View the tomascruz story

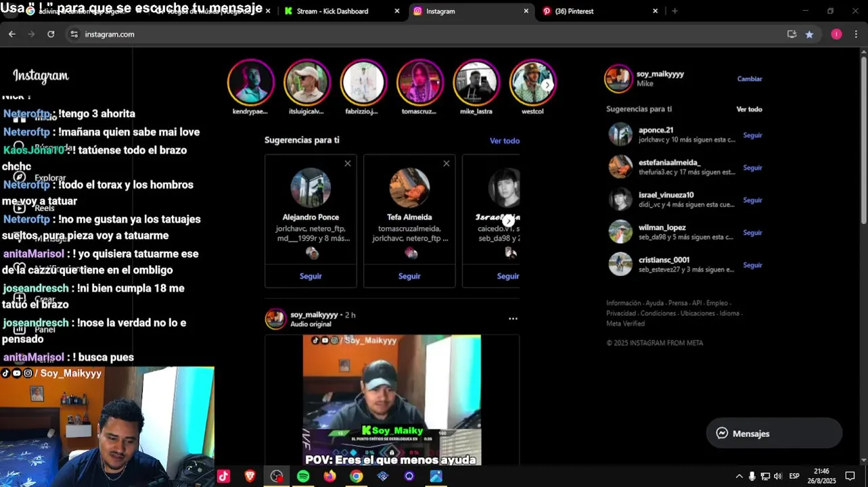(419, 83)
